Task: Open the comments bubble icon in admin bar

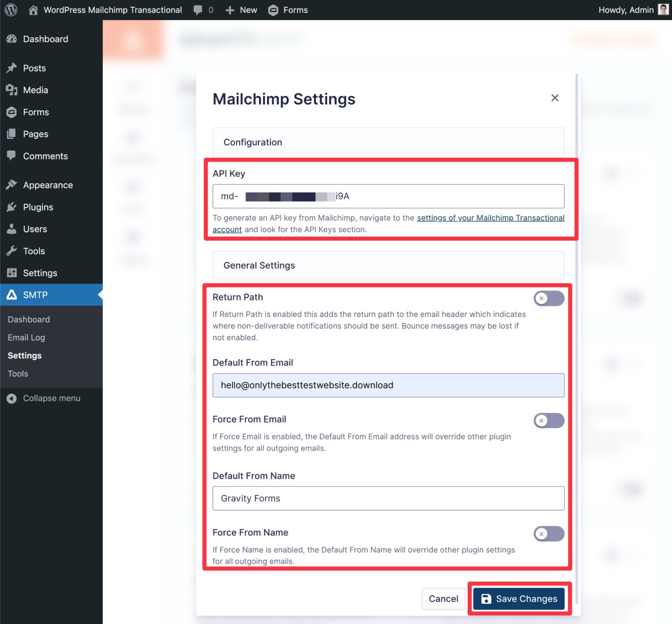Action: coord(198,10)
